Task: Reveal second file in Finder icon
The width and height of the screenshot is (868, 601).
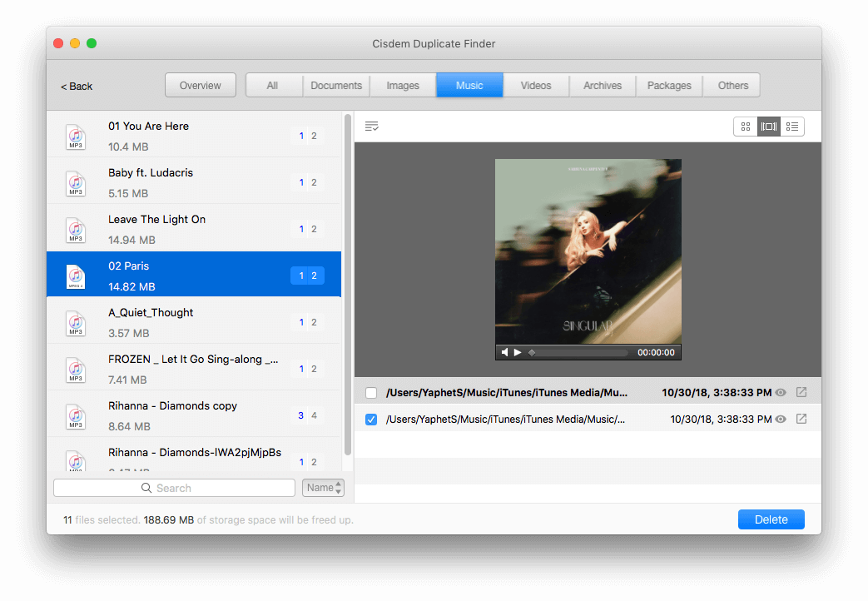Action: [801, 419]
